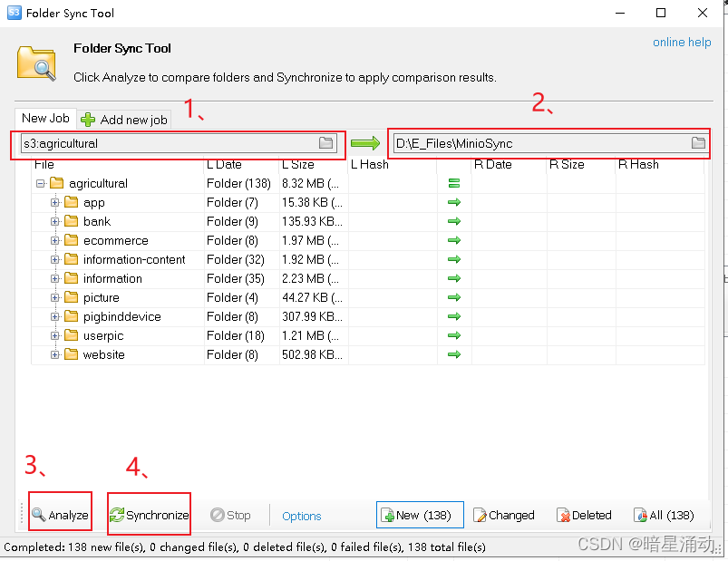The image size is (728, 561).
Task: Click the R Hash column header
Action: [660, 165]
